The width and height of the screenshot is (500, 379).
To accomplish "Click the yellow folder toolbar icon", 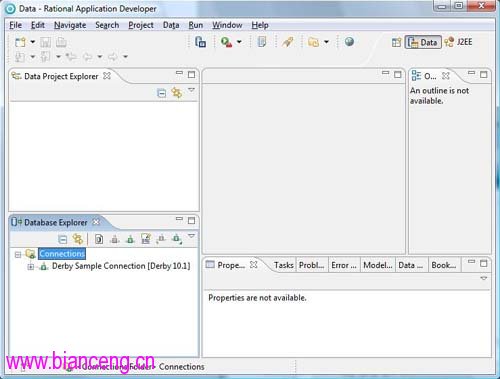I will (313, 42).
